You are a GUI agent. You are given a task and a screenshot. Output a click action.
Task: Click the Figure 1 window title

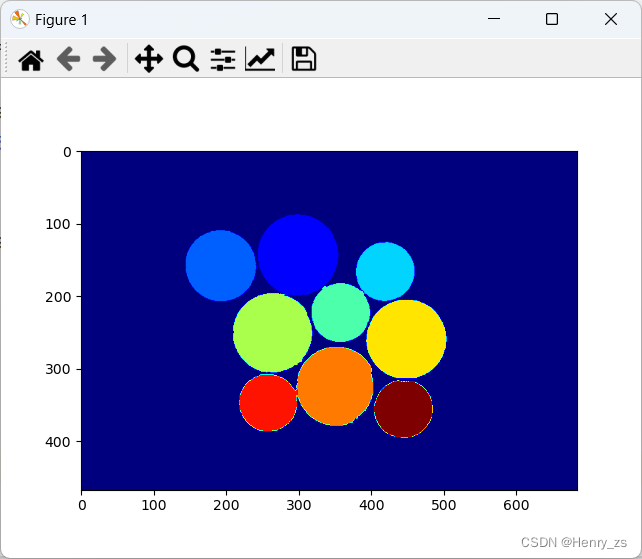click(61, 20)
